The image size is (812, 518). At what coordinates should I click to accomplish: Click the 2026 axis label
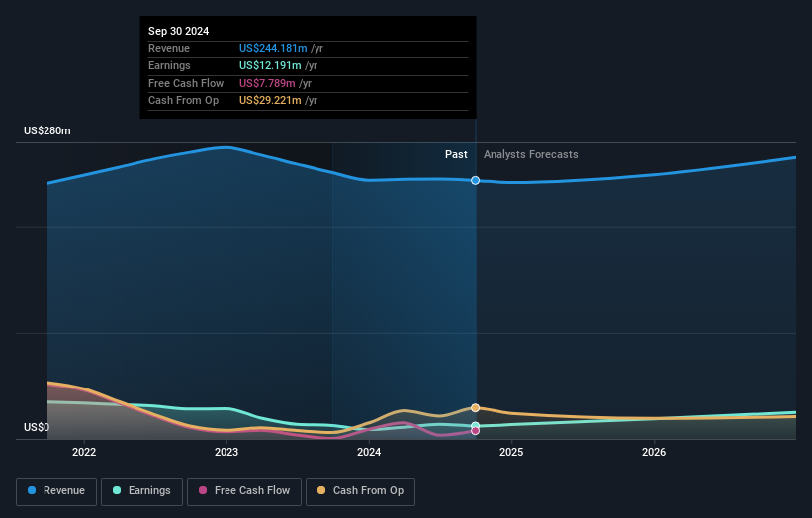(654, 453)
